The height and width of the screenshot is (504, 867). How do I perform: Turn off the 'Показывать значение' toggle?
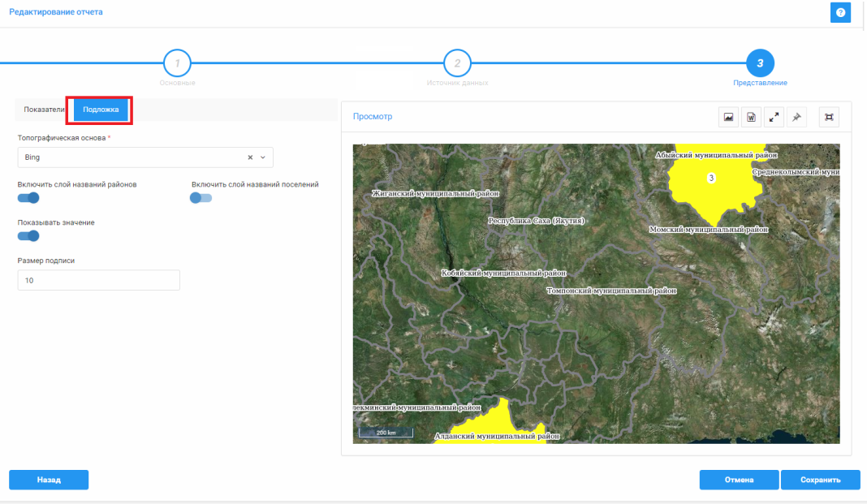(x=28, y=236)
